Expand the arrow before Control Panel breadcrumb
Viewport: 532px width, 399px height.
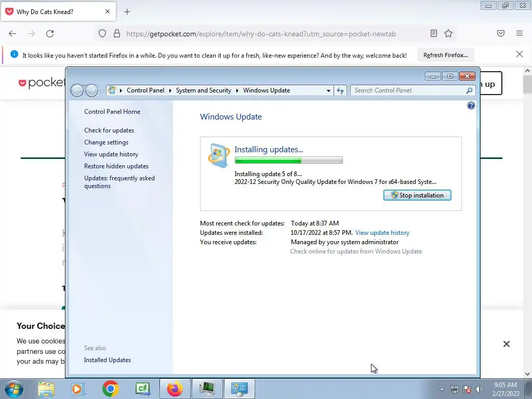tap(121, 90)
